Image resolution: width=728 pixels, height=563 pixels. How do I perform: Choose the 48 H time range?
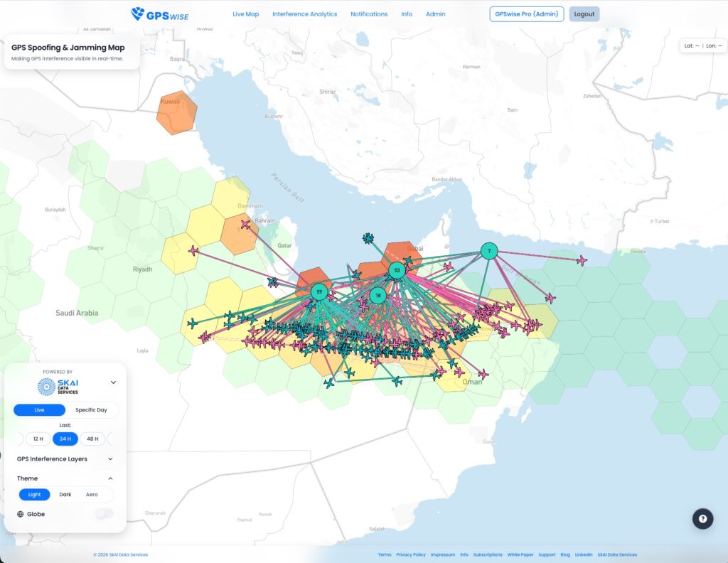click(92, 439)
